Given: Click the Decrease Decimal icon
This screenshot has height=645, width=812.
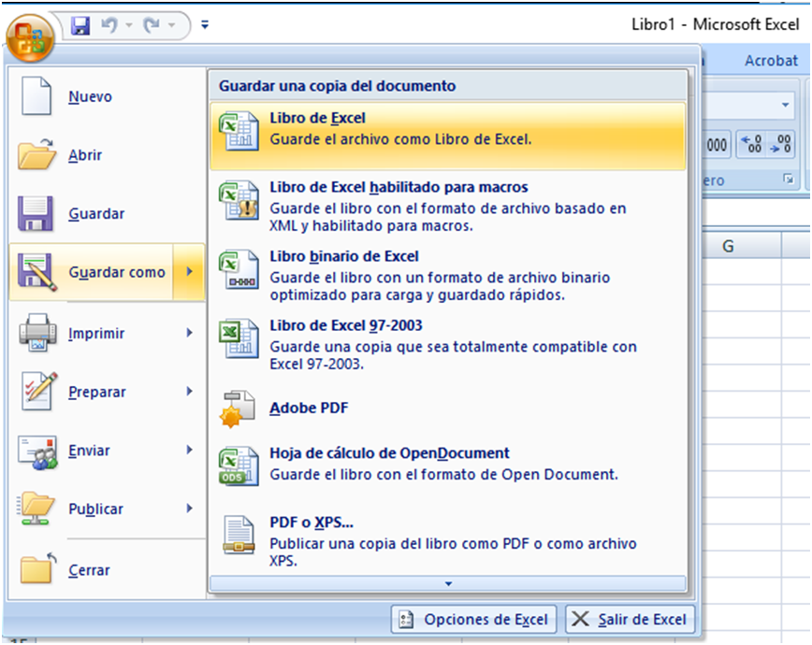Looking at the screenshot, I should [x=780, y=144].
